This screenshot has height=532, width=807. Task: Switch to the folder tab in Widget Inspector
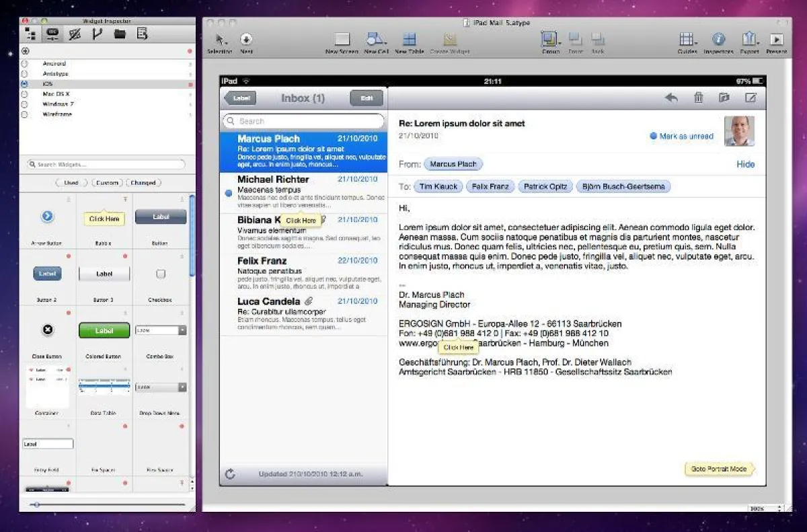[x=120, y=34]
